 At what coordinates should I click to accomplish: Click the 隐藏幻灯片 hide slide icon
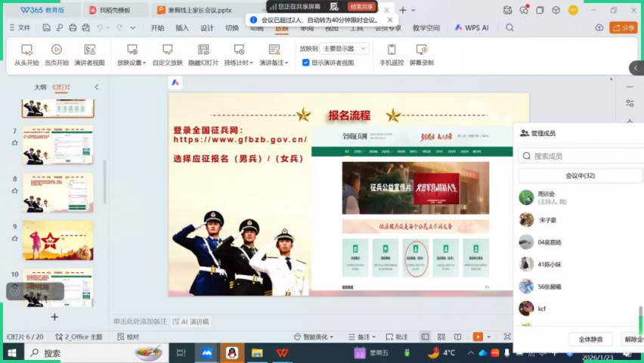[x=203, y=50]
